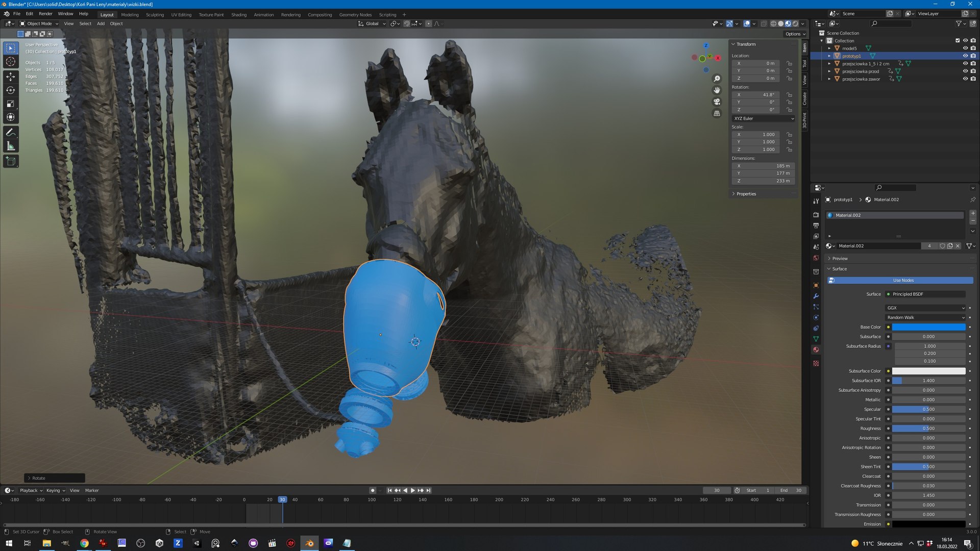Screen dimensions: 980x551
Task: Click the Add Cube tool icon
Action: tap(11, 161)
